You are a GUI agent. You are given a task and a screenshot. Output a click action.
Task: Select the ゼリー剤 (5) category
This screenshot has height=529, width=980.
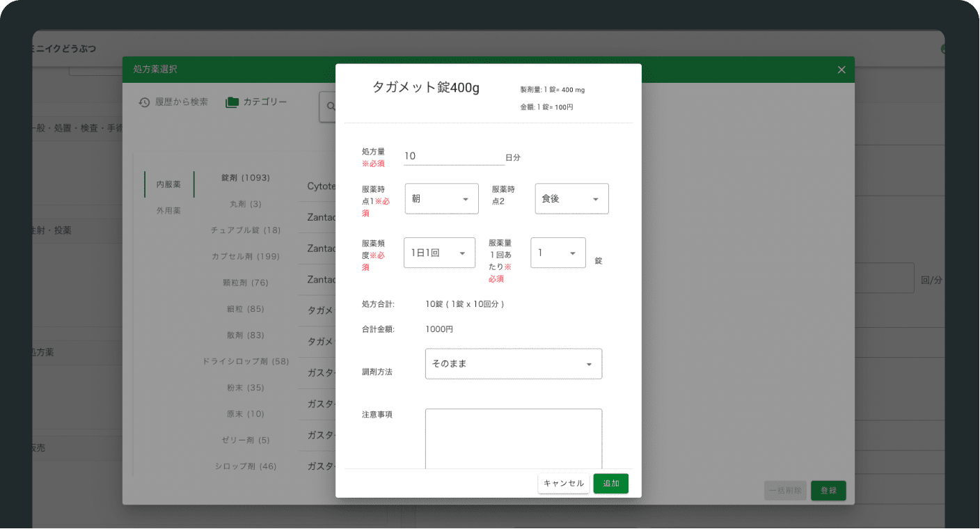point(246,440)
